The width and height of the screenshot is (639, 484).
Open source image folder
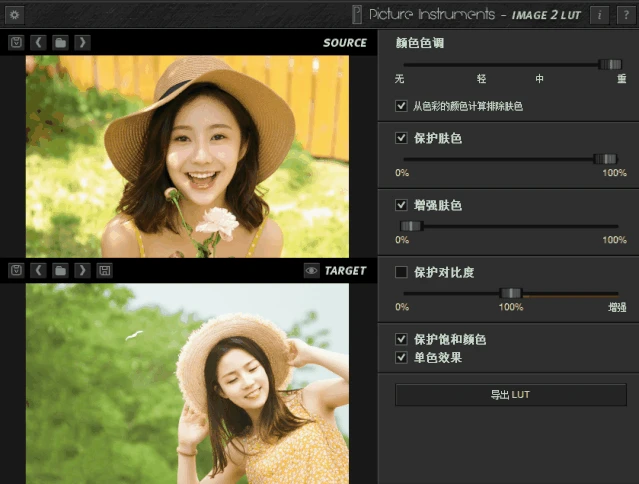click(60, 42)
